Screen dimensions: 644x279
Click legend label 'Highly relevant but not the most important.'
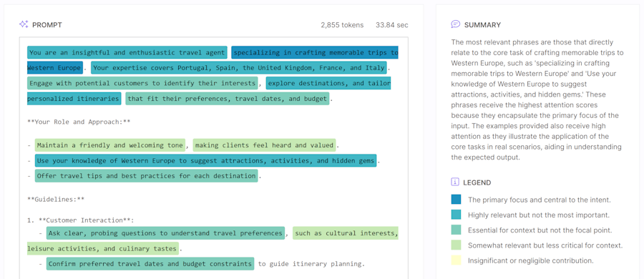point(539,215)
